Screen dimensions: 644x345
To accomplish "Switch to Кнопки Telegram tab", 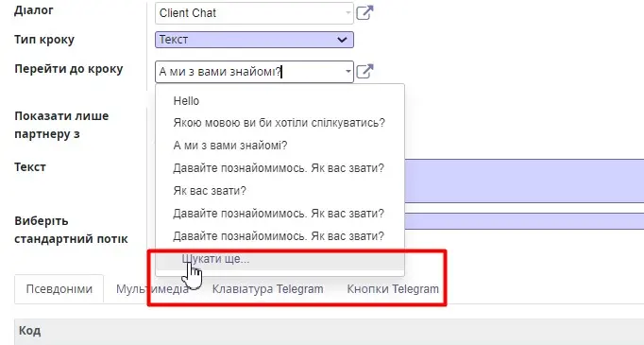I will point(393,289).
